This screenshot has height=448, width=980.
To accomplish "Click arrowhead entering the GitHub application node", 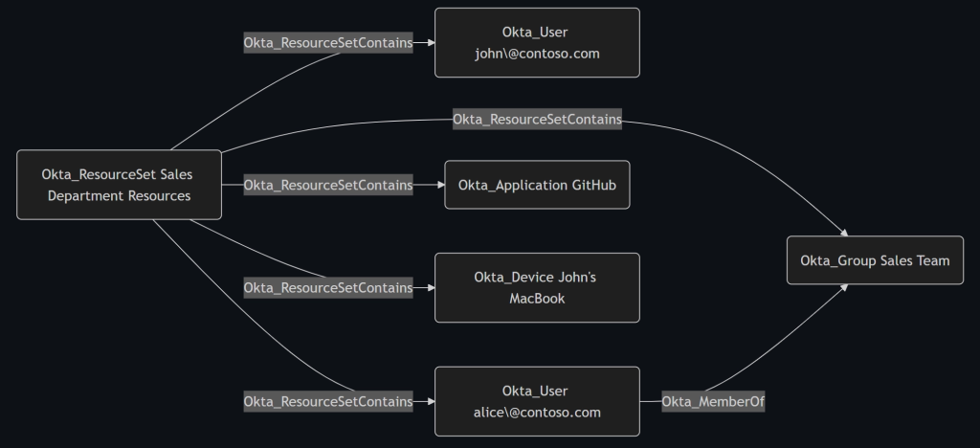I will click(440, 185).
